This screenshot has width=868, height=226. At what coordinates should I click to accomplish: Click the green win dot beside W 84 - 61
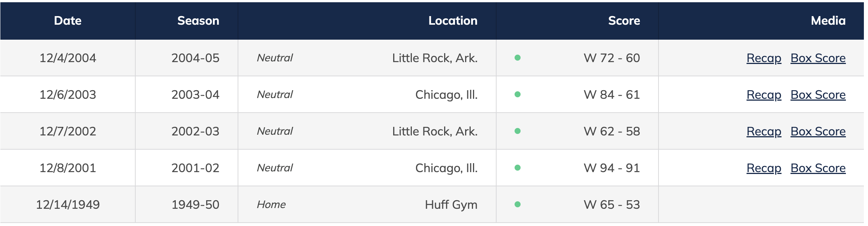[518, 94]
